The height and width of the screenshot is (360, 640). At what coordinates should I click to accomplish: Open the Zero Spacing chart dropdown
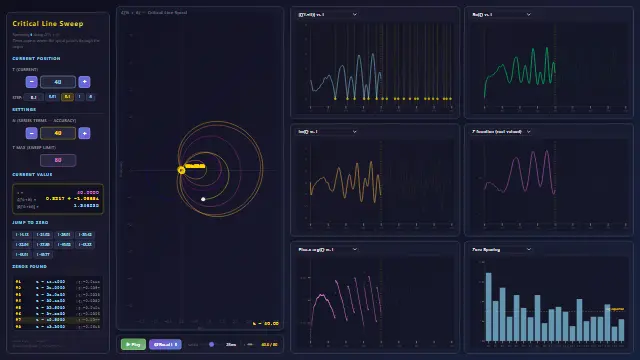pos(501,249)
